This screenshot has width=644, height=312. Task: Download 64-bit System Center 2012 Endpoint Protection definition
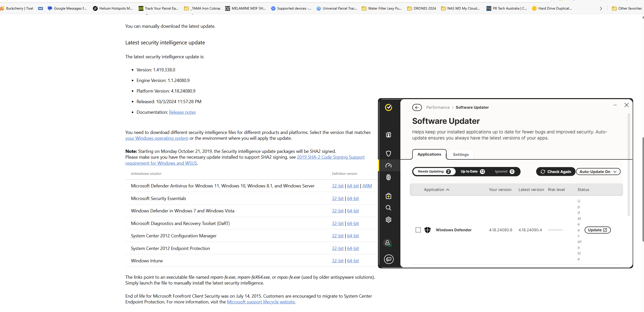tap(353, 248)
